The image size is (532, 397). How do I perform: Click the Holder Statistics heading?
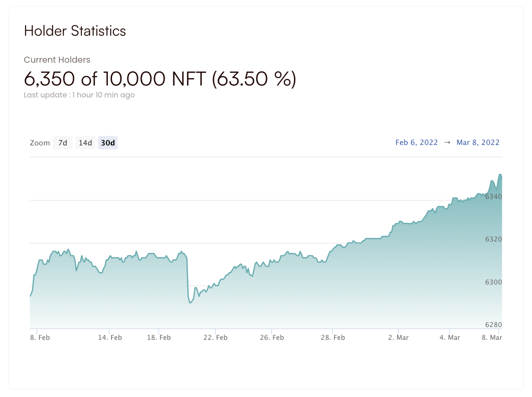point(75,31)
